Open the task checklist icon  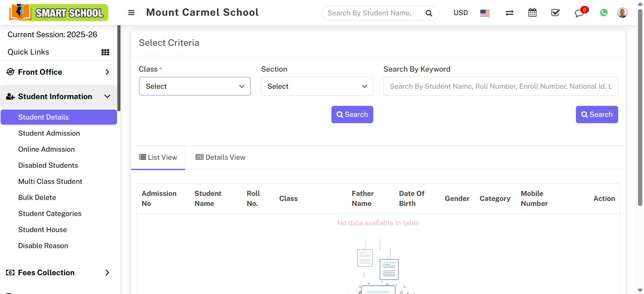tap(555, 13)
